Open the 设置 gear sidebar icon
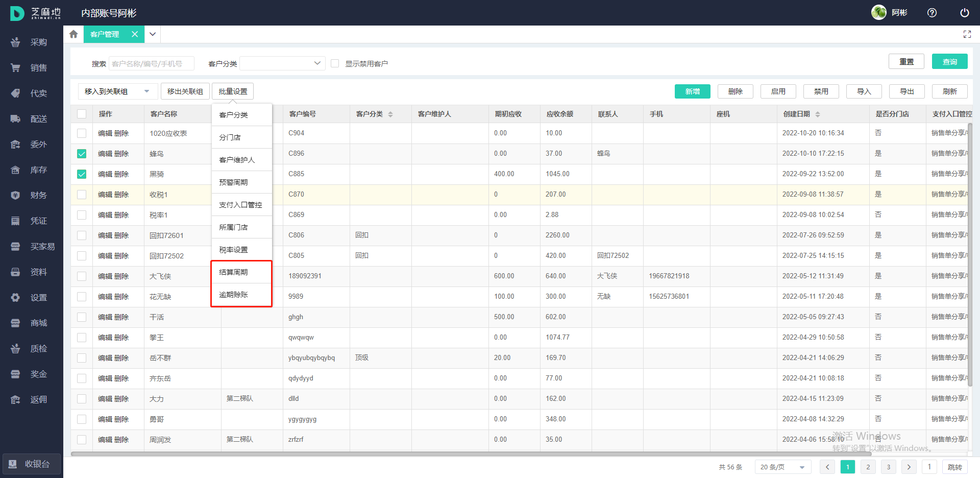 (15, 298)
